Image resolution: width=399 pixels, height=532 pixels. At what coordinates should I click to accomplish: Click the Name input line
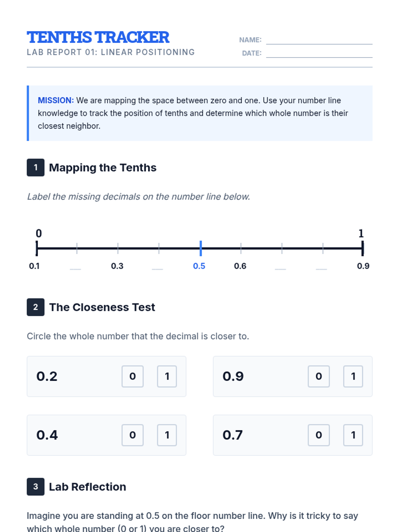pos(319,40)
